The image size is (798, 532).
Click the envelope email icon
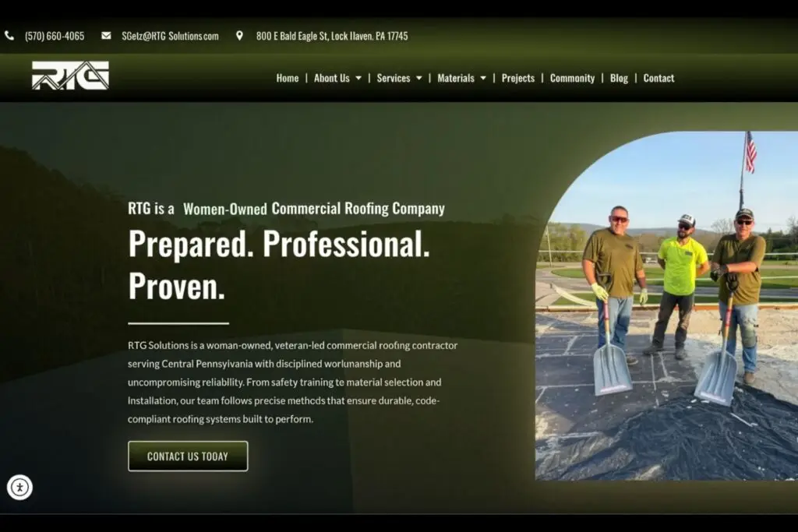[106, 36]
